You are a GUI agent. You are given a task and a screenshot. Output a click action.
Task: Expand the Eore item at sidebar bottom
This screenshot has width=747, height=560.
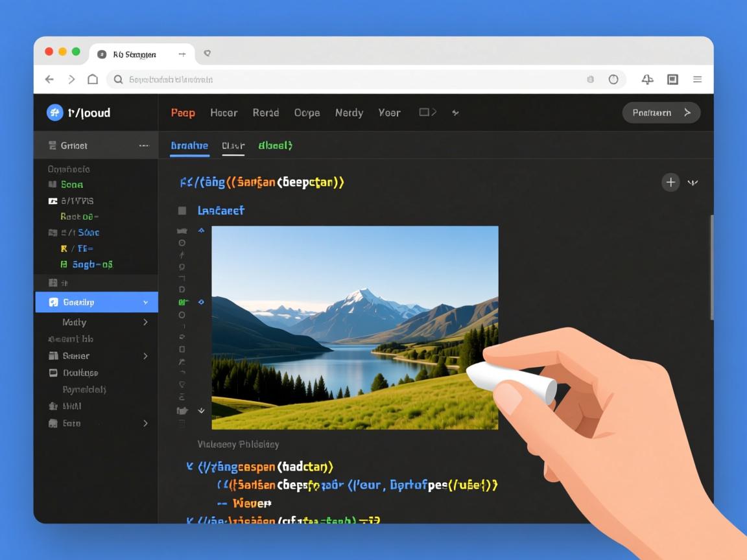point(145,423)
